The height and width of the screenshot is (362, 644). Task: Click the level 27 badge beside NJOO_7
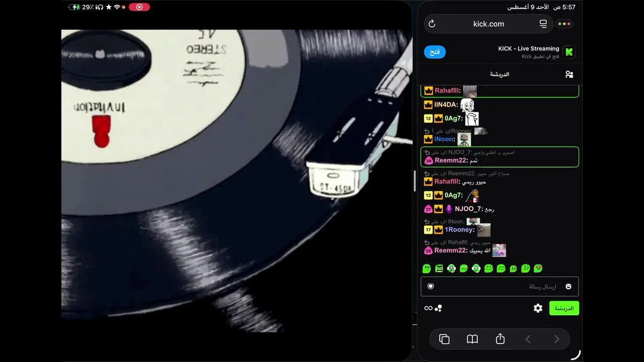pos(428,209)
